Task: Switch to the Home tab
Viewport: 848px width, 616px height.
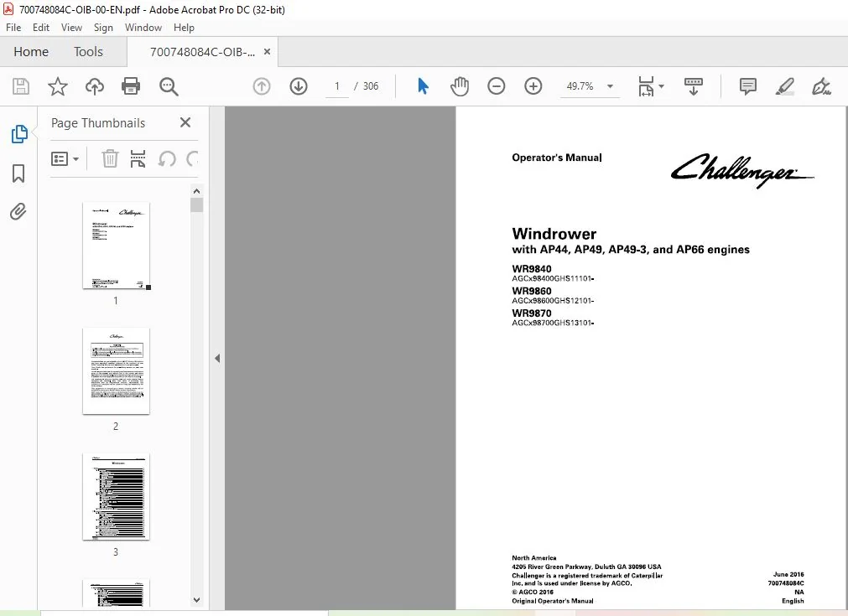Action: [31, 52]
